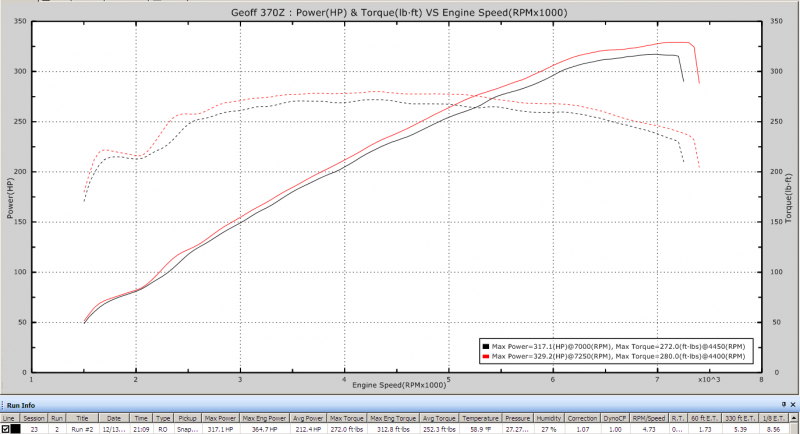Select the '8.56' 1/8 E.T. cell

point(773,429)
